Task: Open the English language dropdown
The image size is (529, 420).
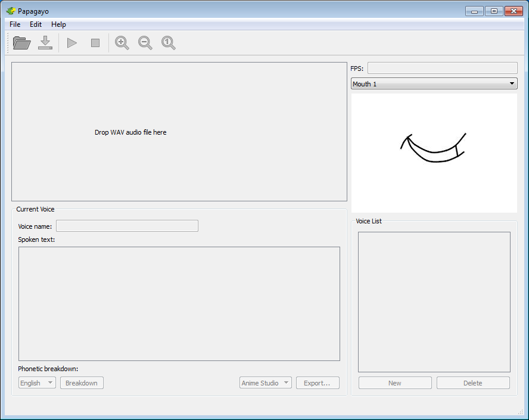Action: 37,383
